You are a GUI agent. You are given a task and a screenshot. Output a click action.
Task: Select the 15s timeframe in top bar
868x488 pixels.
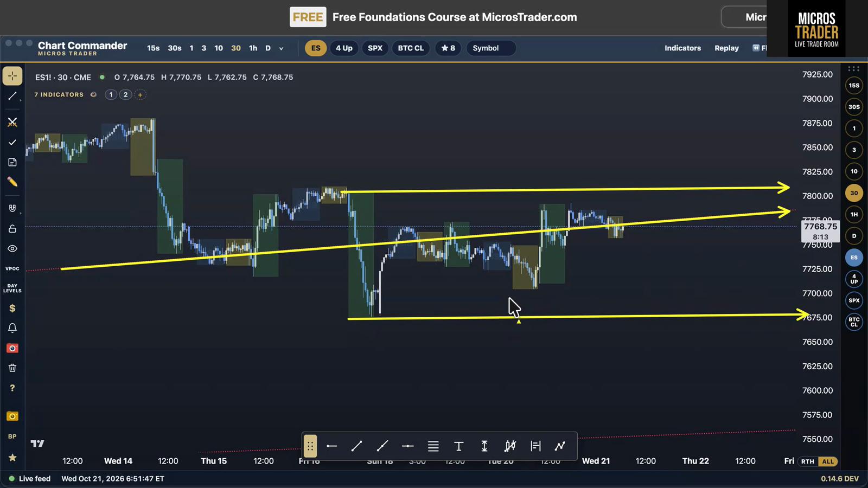(x=154, y=48)
